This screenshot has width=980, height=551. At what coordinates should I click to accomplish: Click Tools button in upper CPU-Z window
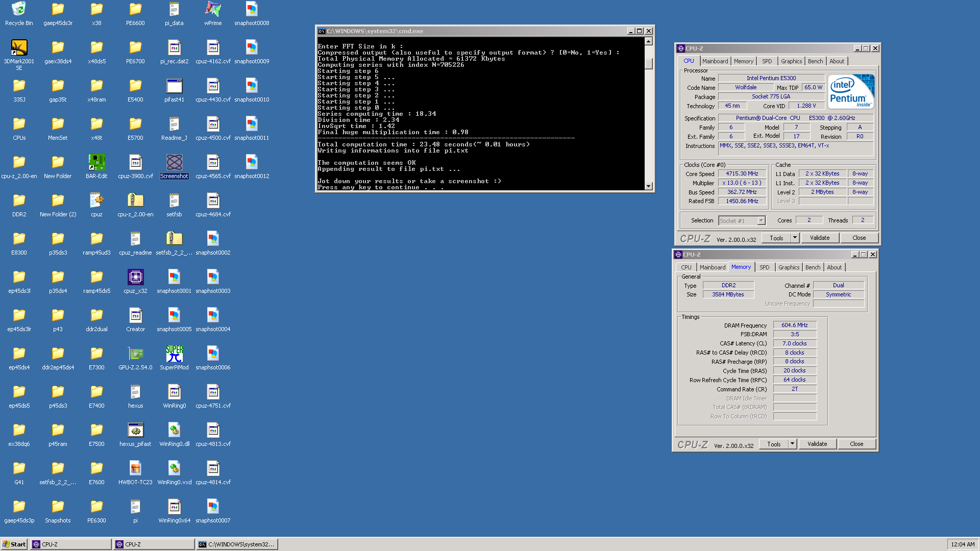point(776,238)
